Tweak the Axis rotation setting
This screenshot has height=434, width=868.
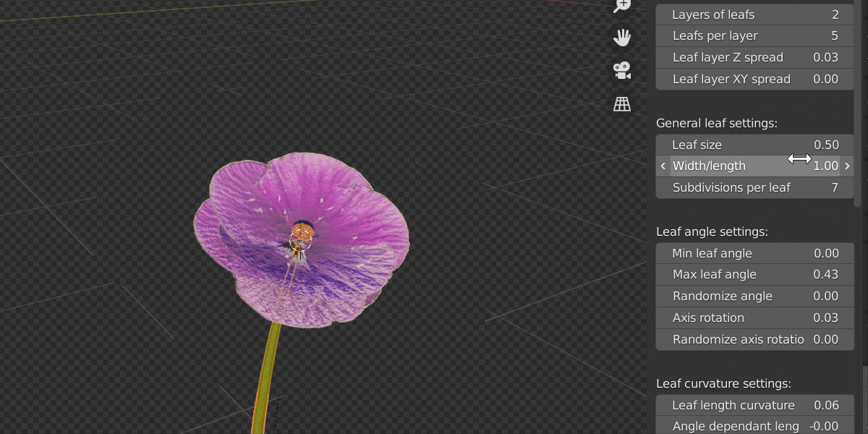(754, 318)
